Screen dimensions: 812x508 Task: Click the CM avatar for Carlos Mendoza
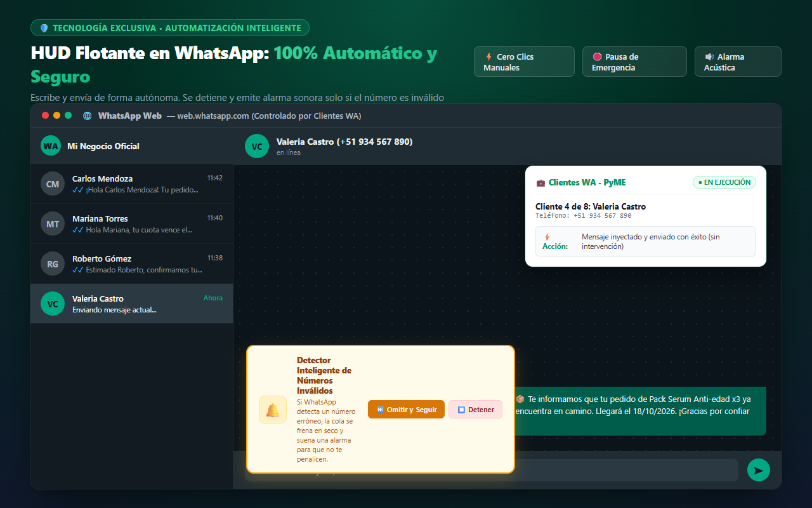click(53, 184)
